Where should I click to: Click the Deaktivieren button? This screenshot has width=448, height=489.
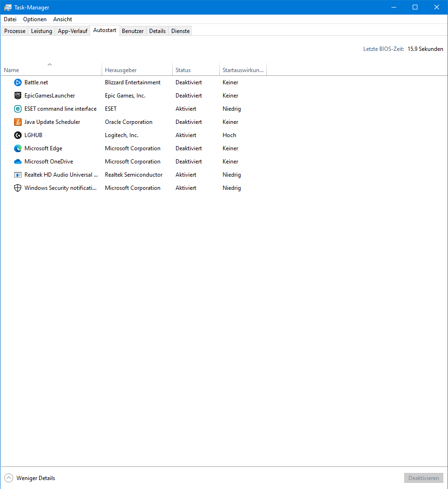click(x=424, y=478)
